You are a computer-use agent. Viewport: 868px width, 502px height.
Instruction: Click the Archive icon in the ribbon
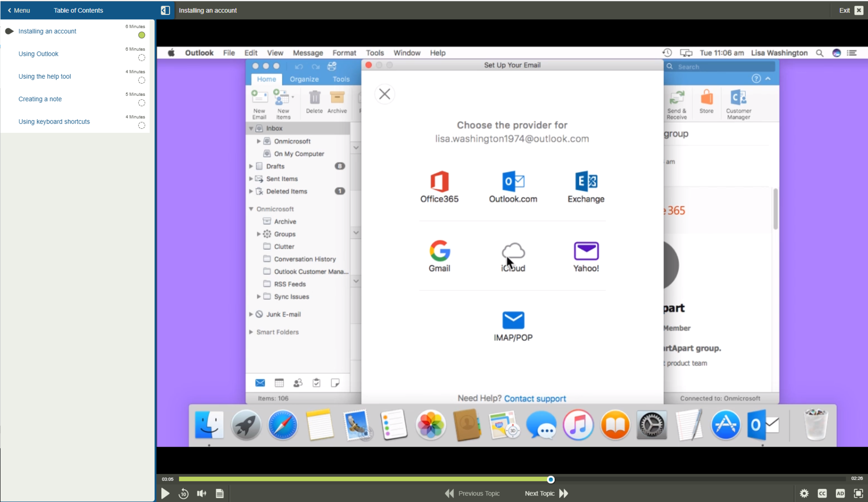point(337,101)
